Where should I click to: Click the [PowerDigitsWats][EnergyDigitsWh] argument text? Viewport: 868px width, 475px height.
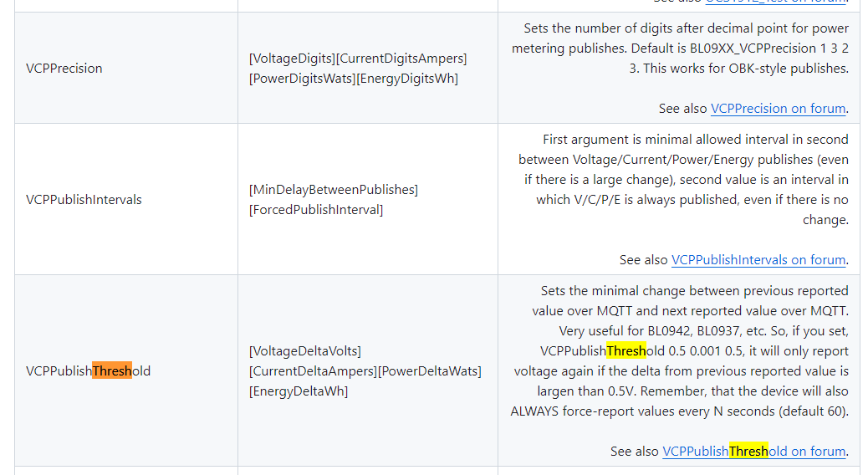[x=354, y=79]
